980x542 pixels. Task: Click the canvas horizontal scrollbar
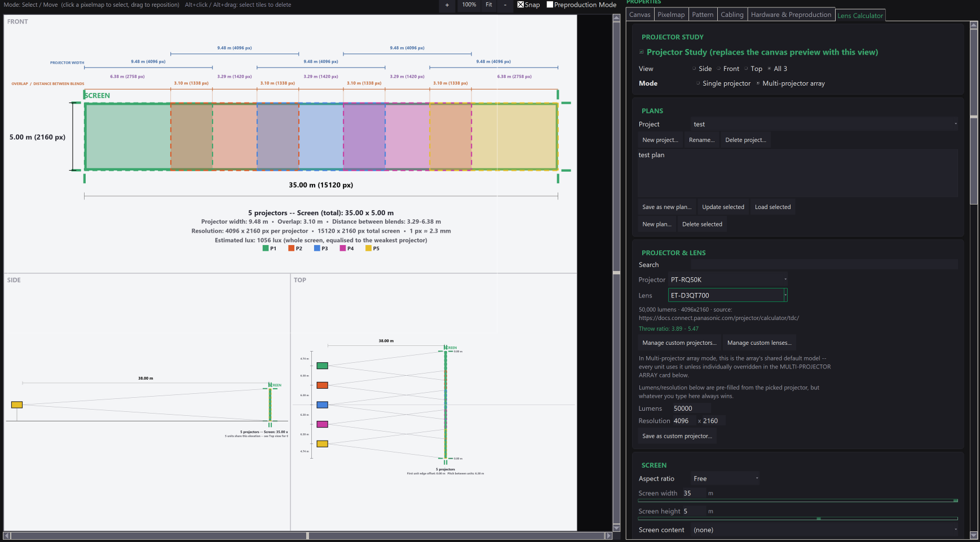[x=308, y=536]
